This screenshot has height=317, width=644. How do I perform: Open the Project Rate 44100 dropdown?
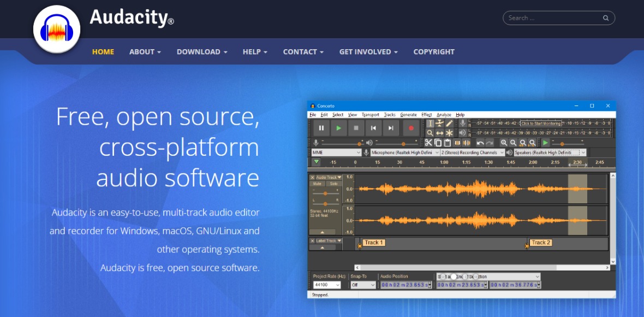pos(327,285)
